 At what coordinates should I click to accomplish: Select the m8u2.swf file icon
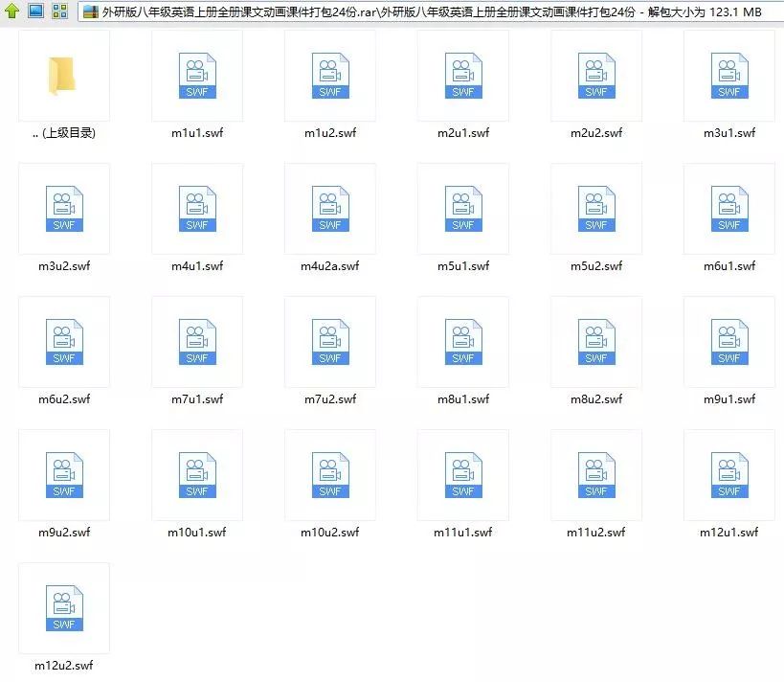coord(596,342)
